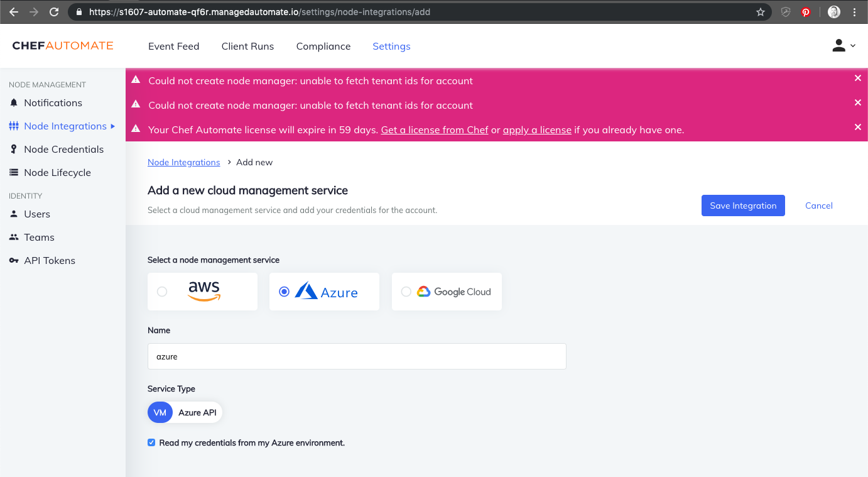Open the user profile menu
The width and height of the screenshot is (868, 477).
[x=844, y=45]
